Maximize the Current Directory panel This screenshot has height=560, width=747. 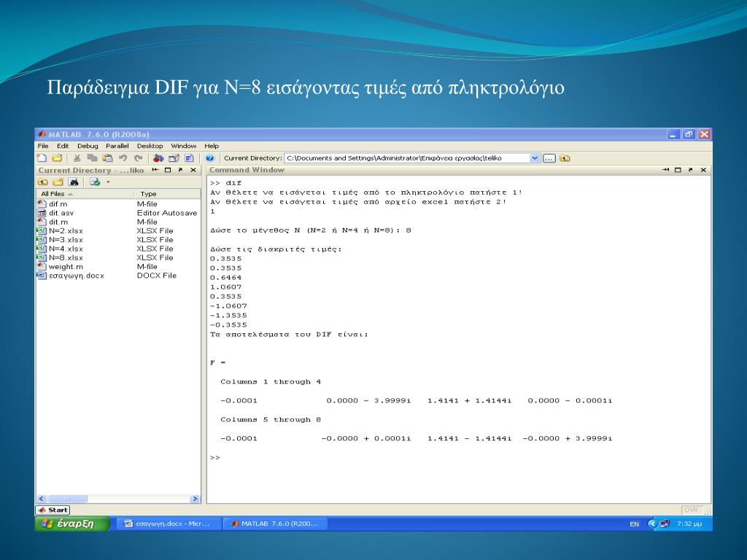pyautogui.click(x=168, y=170)
